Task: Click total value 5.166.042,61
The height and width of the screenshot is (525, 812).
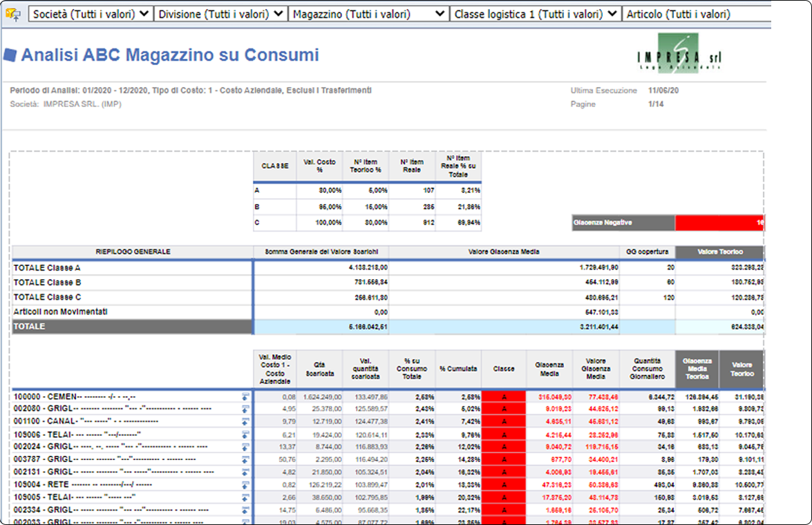Action: tap(368, 327)
